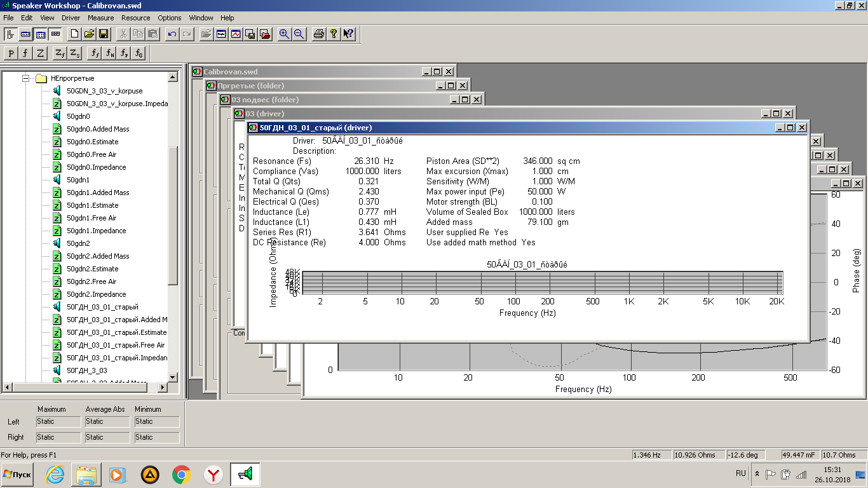Collapse the НЕпрогретые folder in tree
Viewport: 868px width, 488px height.
[26, 78]
